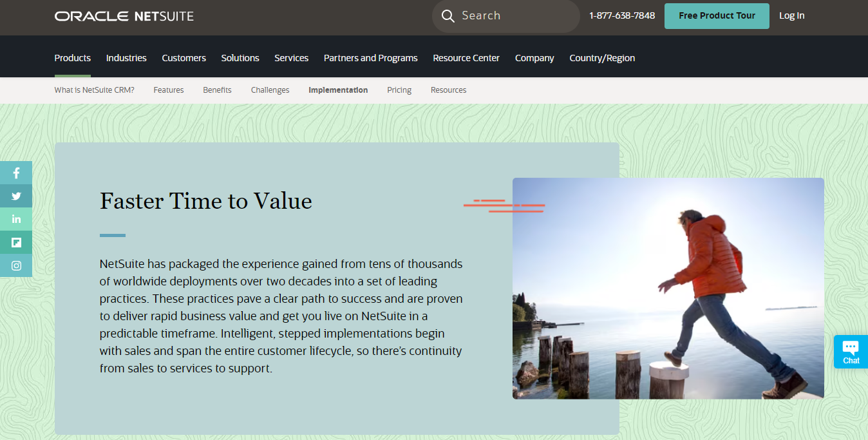Click the man jumping on posts photo

668,289
